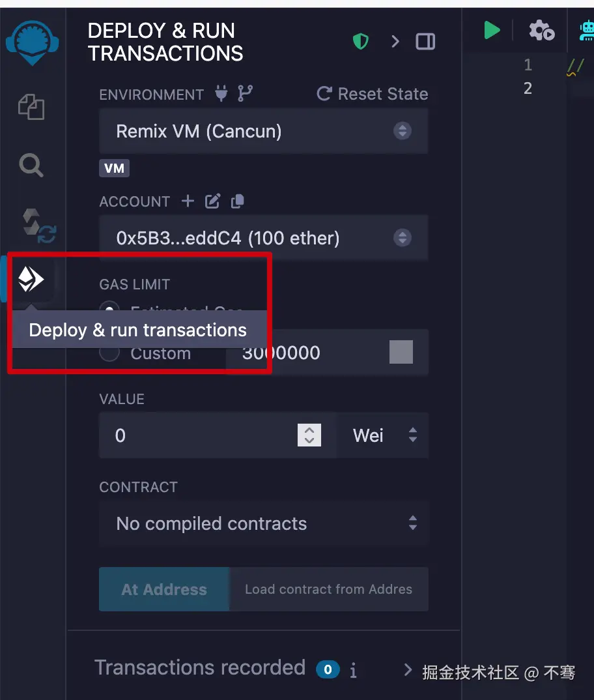Click the plus icon to create account
The width and height of the screenshot is (594, 700).
click(x=188, y=201)
